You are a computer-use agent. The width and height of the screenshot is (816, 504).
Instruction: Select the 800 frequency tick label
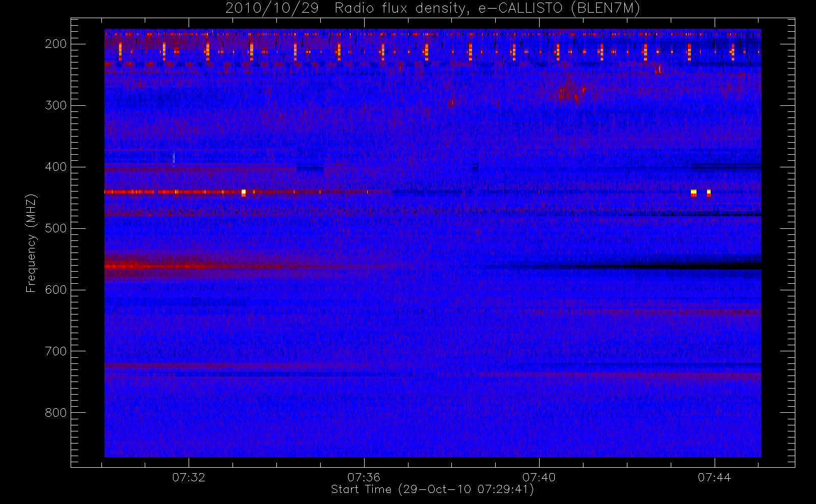56,413
